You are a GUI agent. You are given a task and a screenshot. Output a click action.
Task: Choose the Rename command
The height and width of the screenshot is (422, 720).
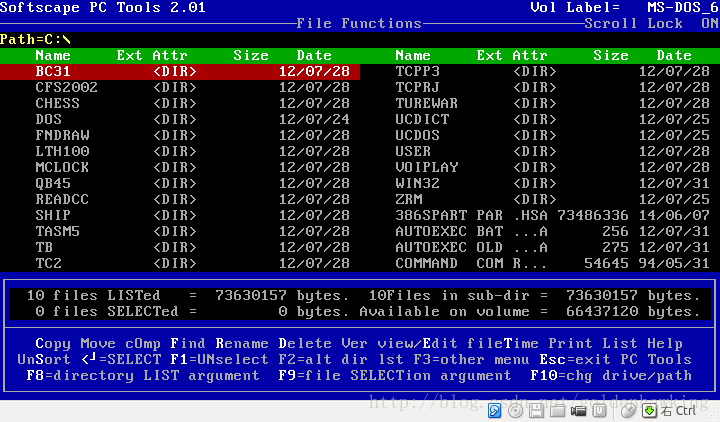(242, 343)
